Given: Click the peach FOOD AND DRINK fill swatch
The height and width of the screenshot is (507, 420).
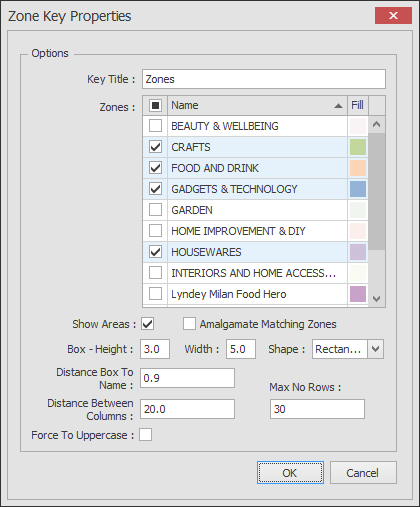Looking at the screenshot, I should pos(358,168).
